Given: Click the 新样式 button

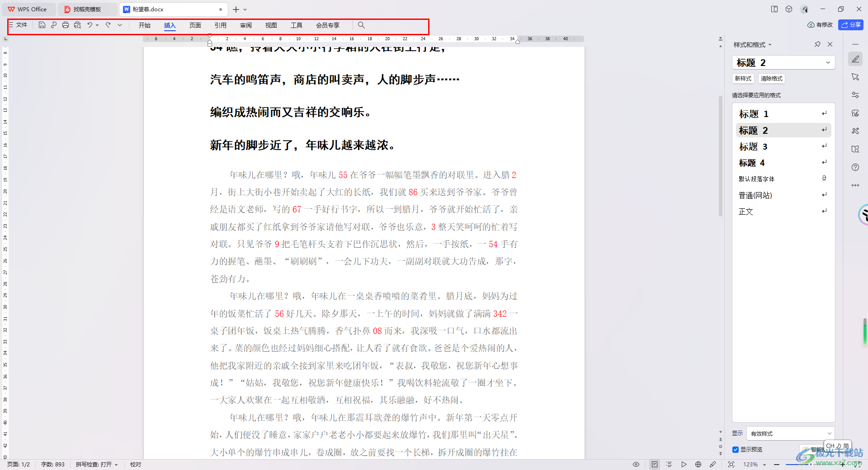Looking at the screenshot, I should pos(743,79).
